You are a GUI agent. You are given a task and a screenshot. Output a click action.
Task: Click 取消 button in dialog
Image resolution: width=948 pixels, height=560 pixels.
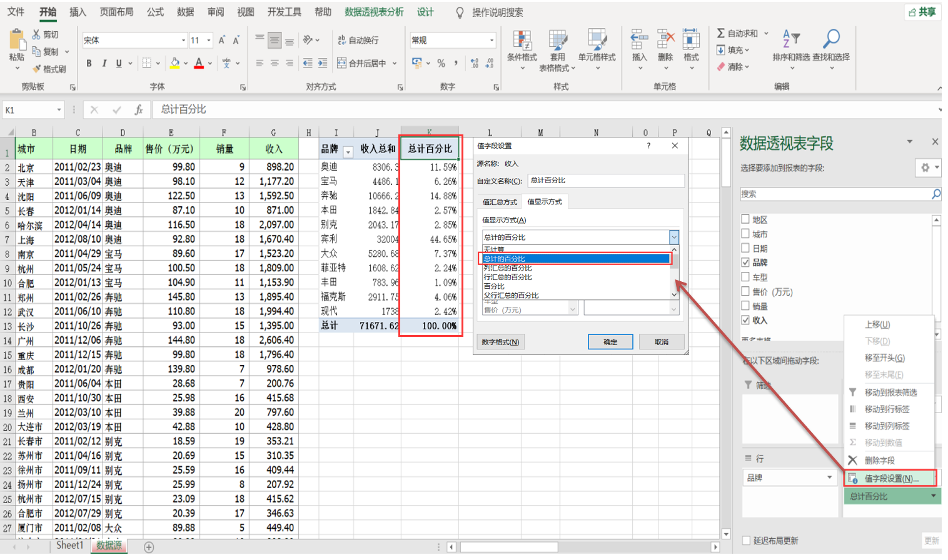662,342
